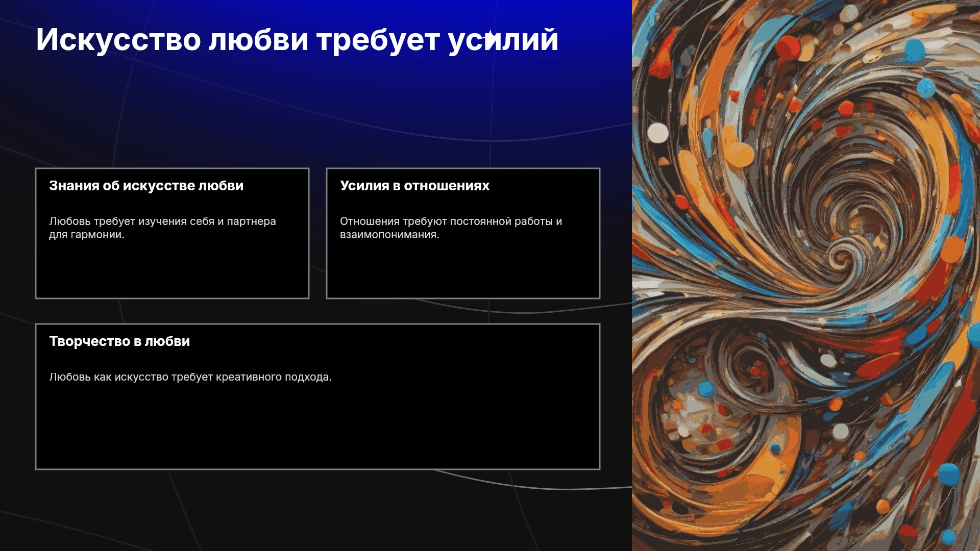Click the heading "Усилия в отношениях"
Image resolution: width=980 pixels, height=551 pixels.
click(x=414, y=186)
